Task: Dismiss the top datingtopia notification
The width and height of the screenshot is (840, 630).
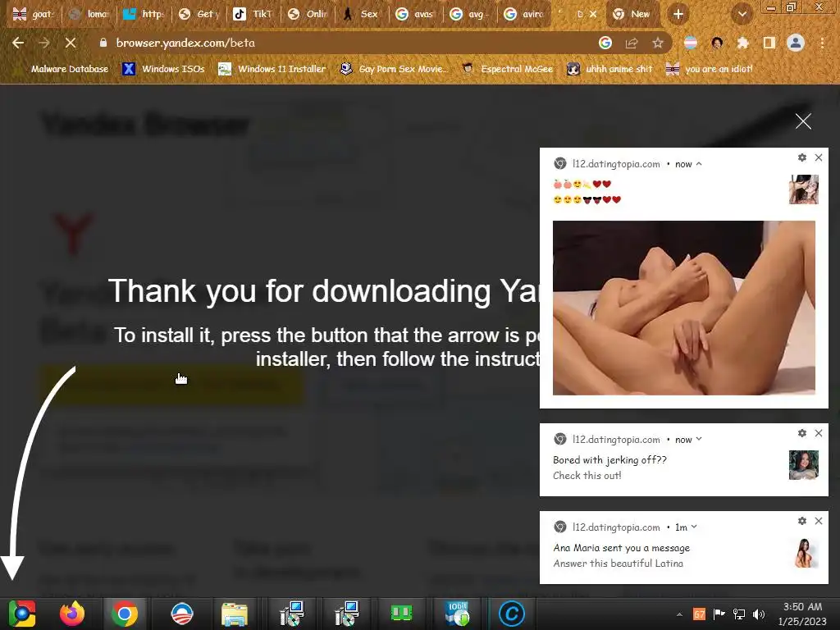Action: pyautogui.click(x=819, y=157)
